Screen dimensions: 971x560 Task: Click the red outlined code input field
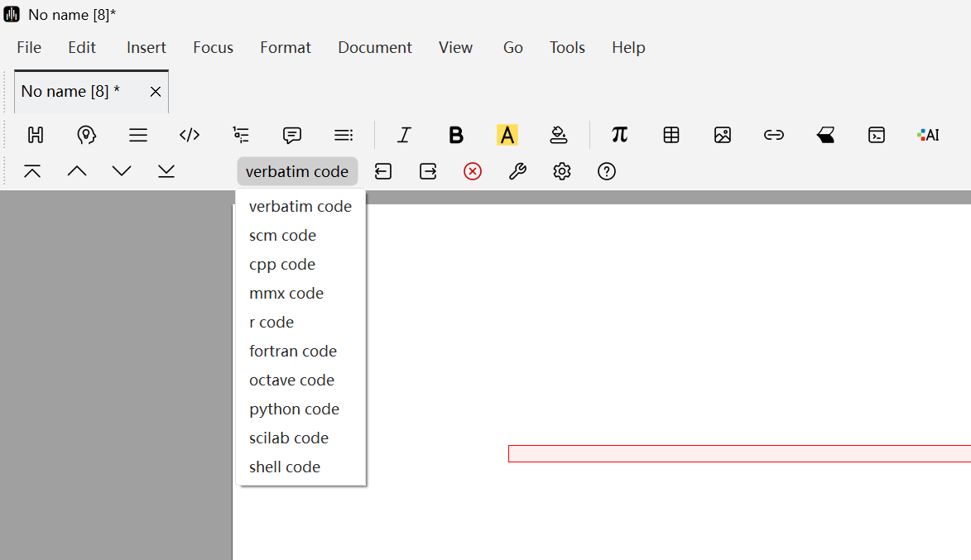click(738, 453)
